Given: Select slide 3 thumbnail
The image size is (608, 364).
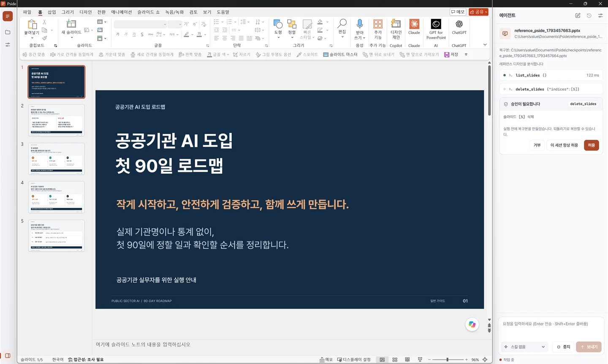Looking at the screenshot, I should coord(56,159).
